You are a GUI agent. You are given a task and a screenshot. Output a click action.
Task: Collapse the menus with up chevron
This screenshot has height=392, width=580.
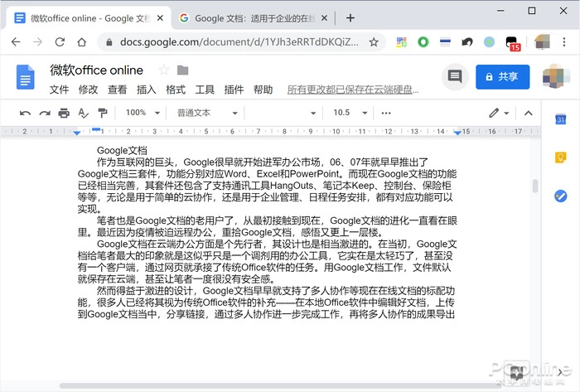click(527, 113)
